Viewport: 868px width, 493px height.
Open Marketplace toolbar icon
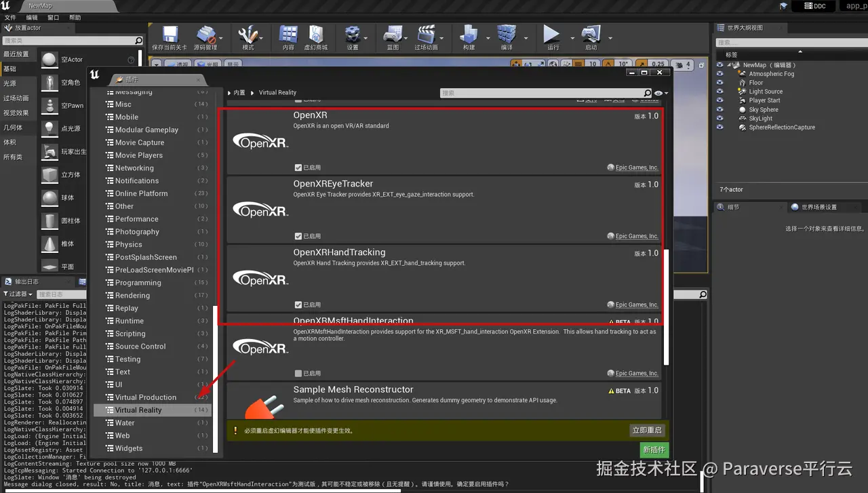pos(315,34)
